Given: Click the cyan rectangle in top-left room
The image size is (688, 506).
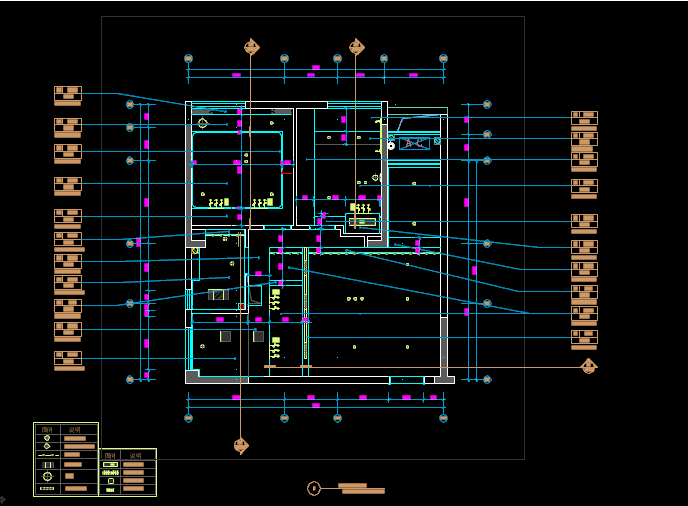Looking at the screenshot, I should click(236, 170).
